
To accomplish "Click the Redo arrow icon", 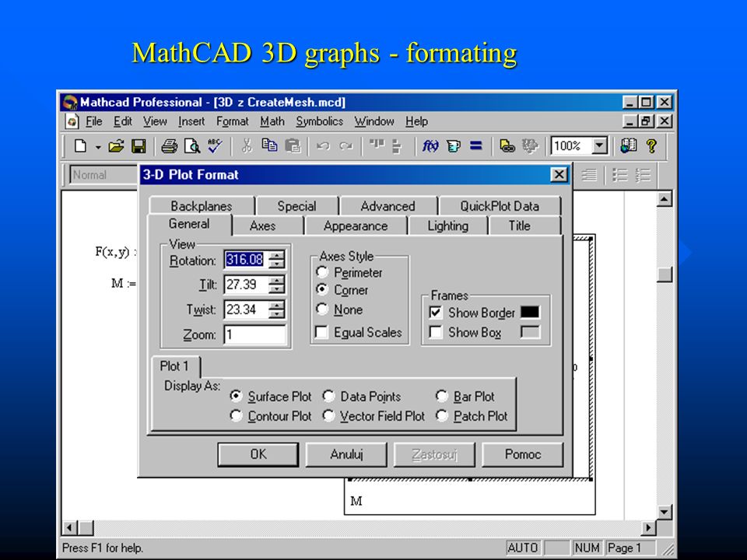I will tap(345, 145).
